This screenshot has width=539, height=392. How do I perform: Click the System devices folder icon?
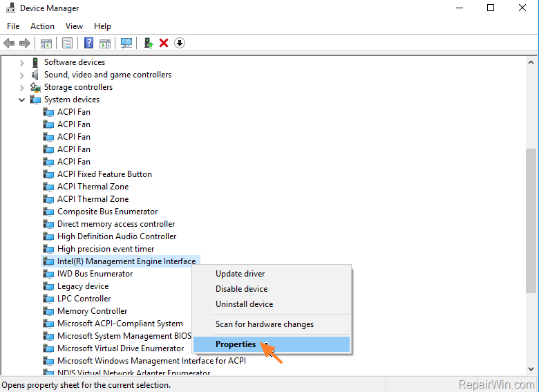coord(35,100)
